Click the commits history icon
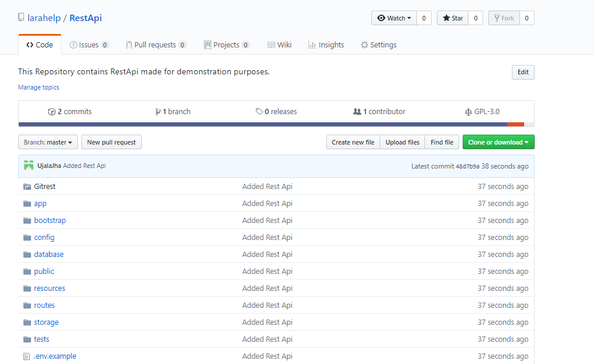The image size is (595, 364). pos(52,112)
